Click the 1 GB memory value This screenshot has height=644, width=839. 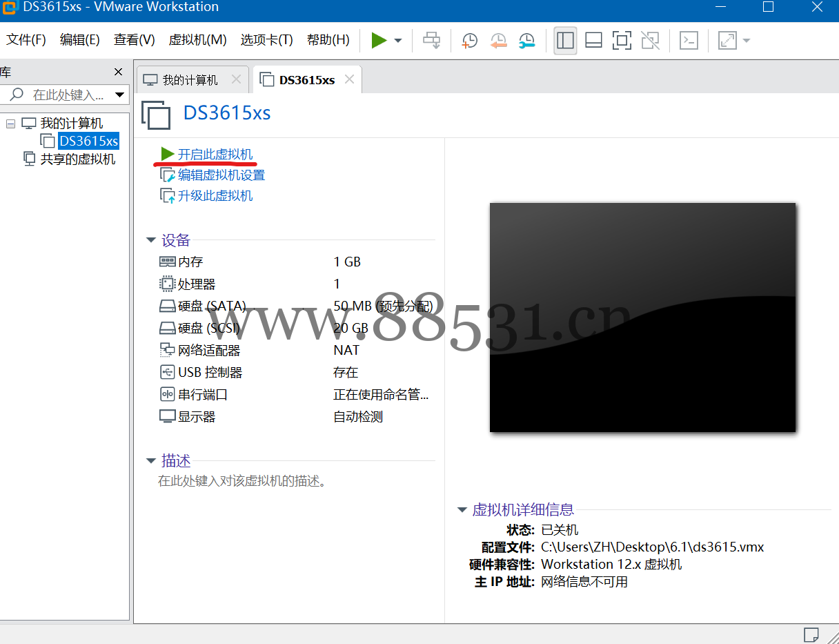click(347, 262)
